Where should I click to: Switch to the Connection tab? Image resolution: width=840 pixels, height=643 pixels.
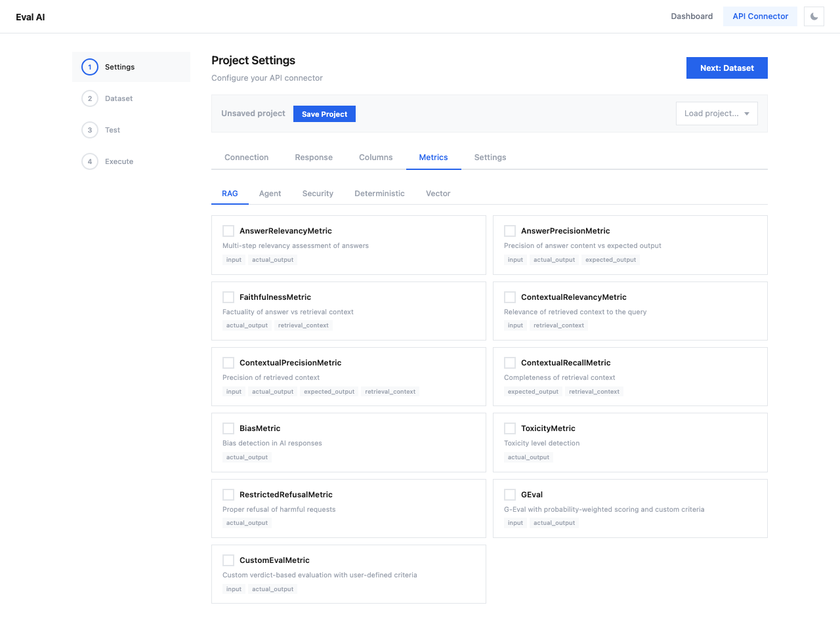point(246,157)
